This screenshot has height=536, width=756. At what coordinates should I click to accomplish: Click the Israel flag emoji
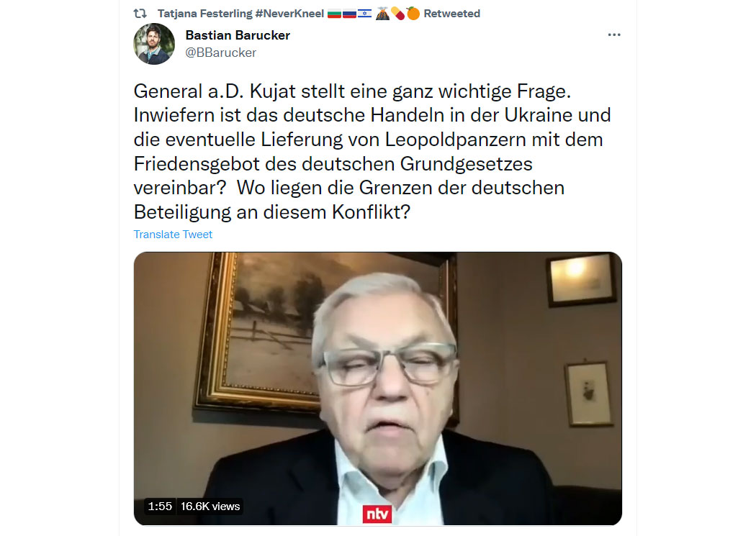[364, 14]
